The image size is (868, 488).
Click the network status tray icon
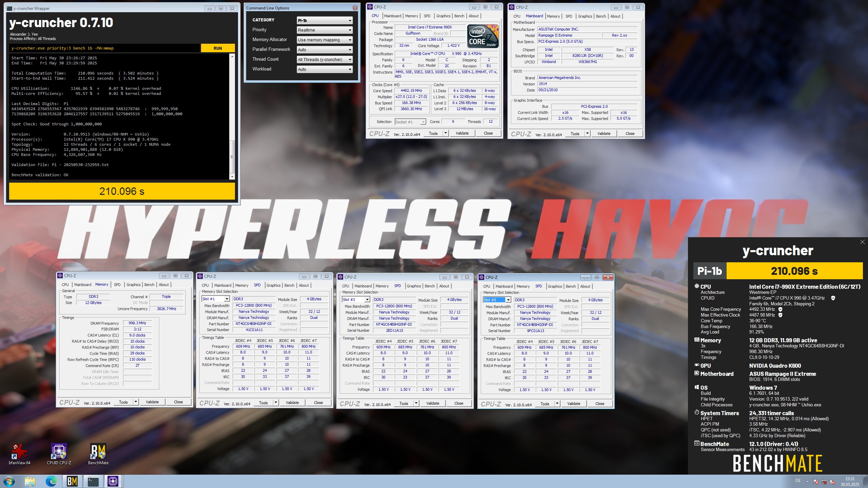pyautogui.click(x=824, y=482)
